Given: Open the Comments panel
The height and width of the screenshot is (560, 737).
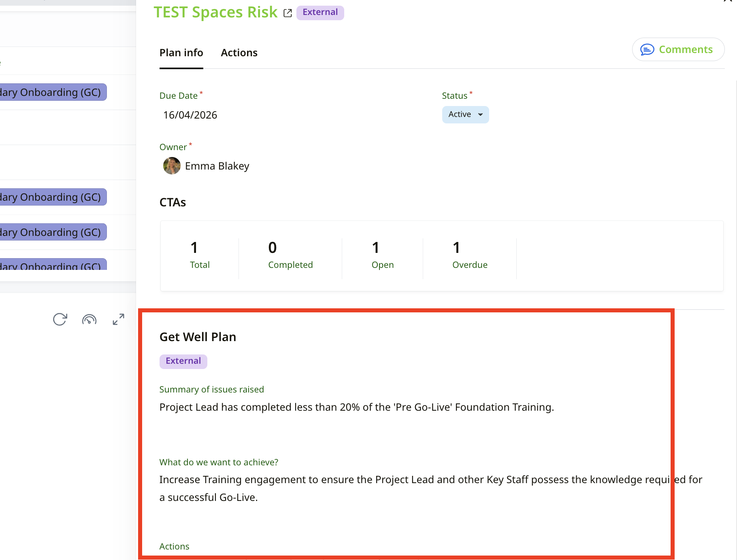Looking at the screenshot, I should point(678,49).
